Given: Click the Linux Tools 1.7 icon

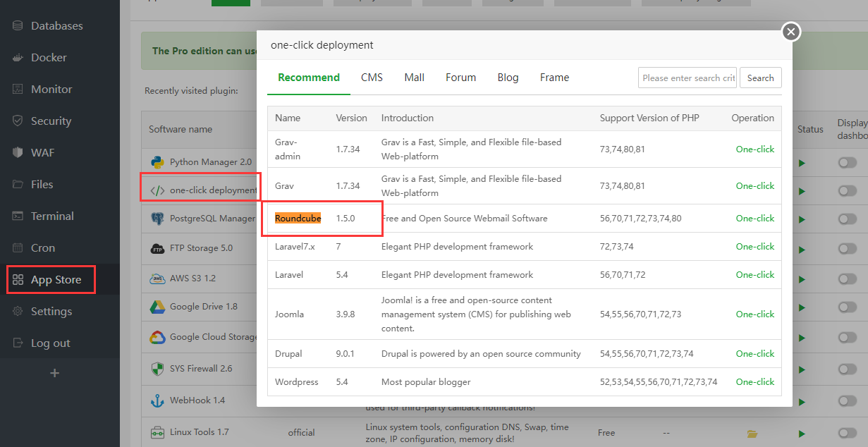Looking at the screenshot, I should point(157,432).
